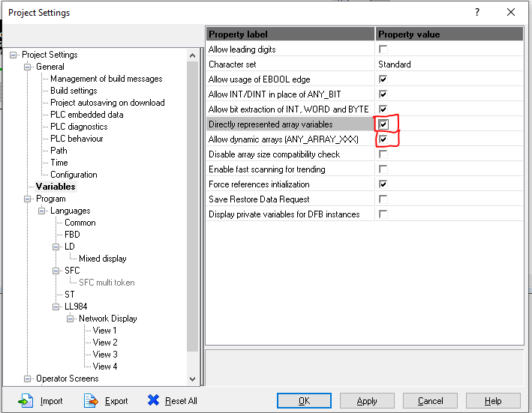Select View 1 under Network Display
This screenshot has height=413, width=532.
(104, 331)
